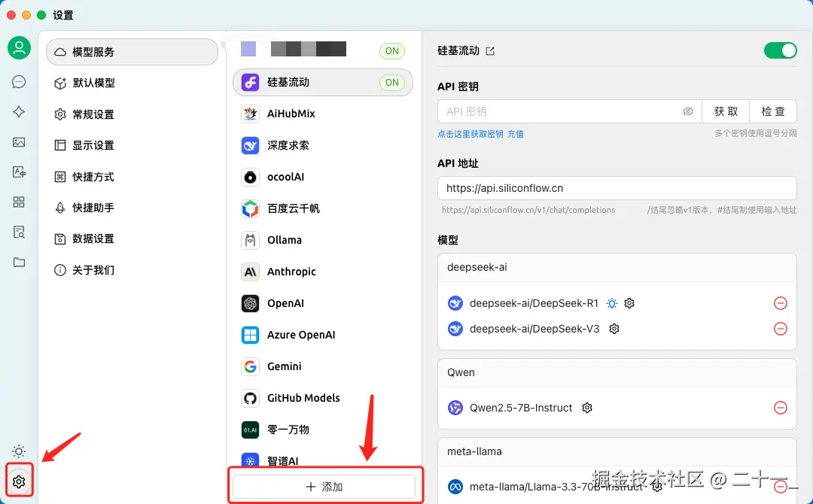Focus the API 密钥 input field
Image resolution: width=813 pixels, height=504 pixels.
(569, 111)
